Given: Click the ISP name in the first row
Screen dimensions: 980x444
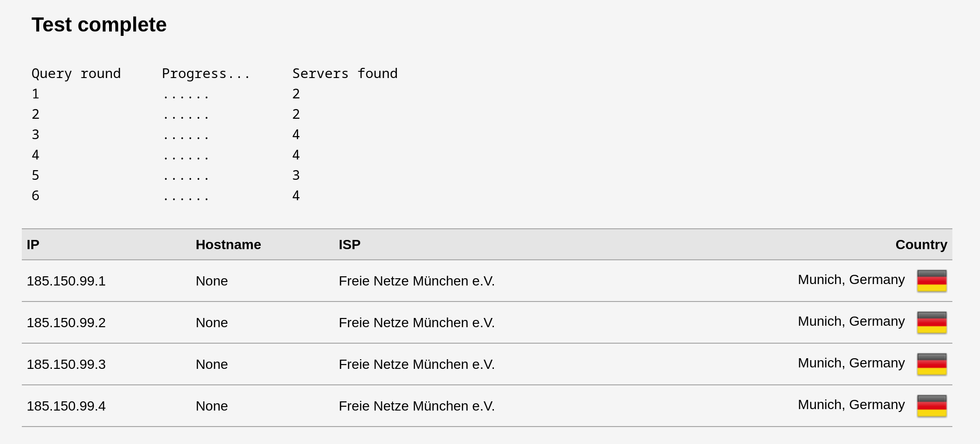Looking at the screenshot, I should (x=416, y=281).
